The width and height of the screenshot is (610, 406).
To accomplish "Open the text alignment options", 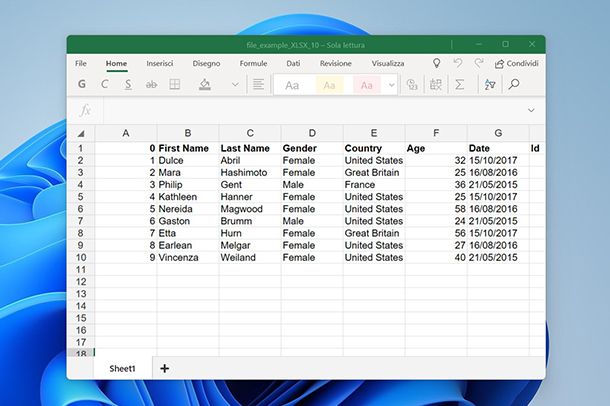I will coord(258,84).
